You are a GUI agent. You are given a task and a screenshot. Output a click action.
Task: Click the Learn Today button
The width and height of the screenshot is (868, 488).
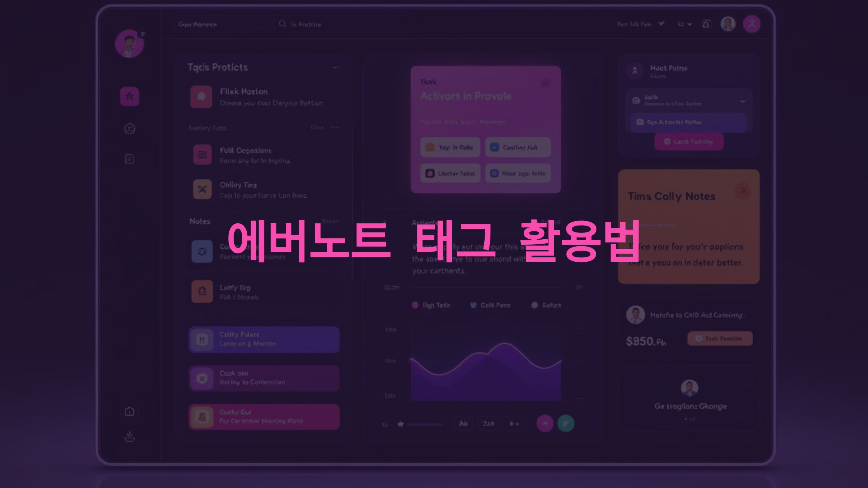click(x=689, y=142)
